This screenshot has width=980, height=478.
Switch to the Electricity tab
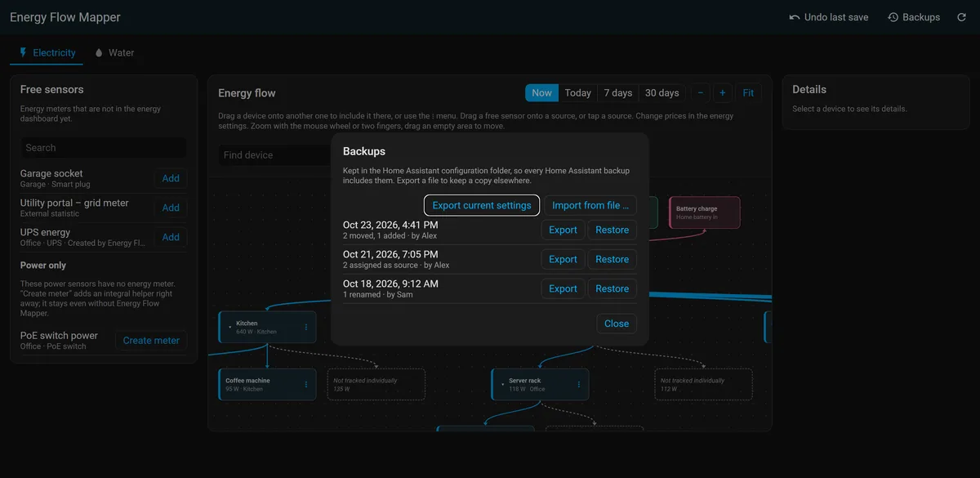[47, 52]
